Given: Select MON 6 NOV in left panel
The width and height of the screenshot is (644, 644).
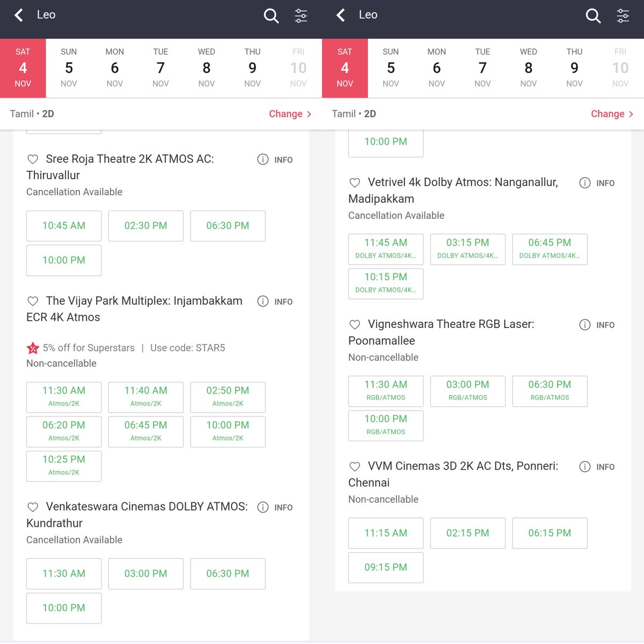Looking at the screenshot, I should coord(115,68).
